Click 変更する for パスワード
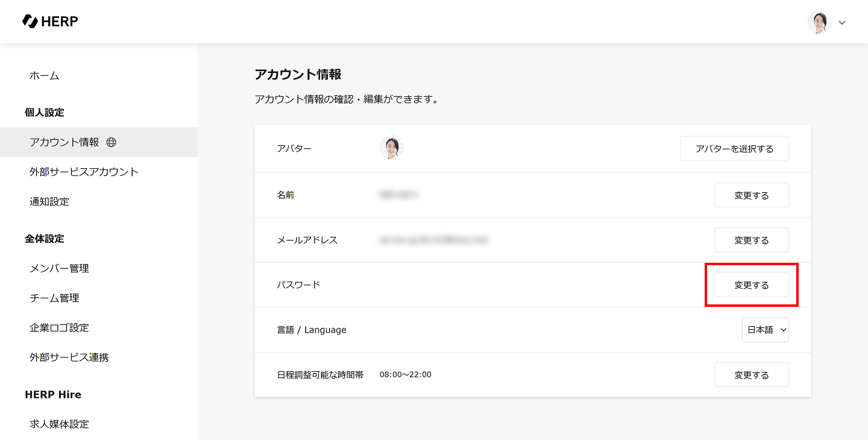This screenshot has height=440, width=868. click(751, 285)
